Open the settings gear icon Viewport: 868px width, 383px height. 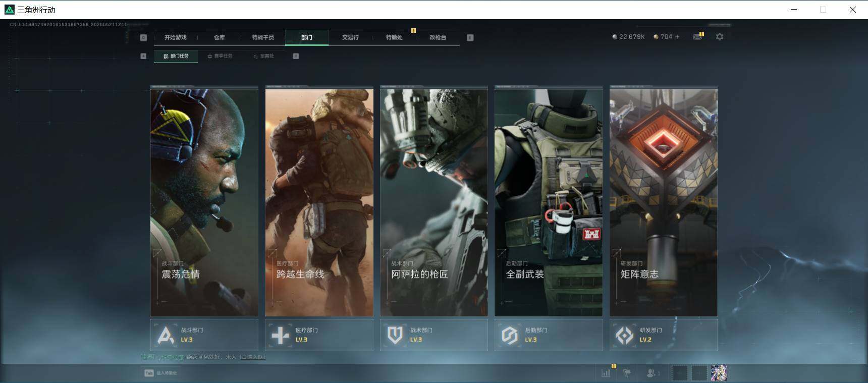720,37
